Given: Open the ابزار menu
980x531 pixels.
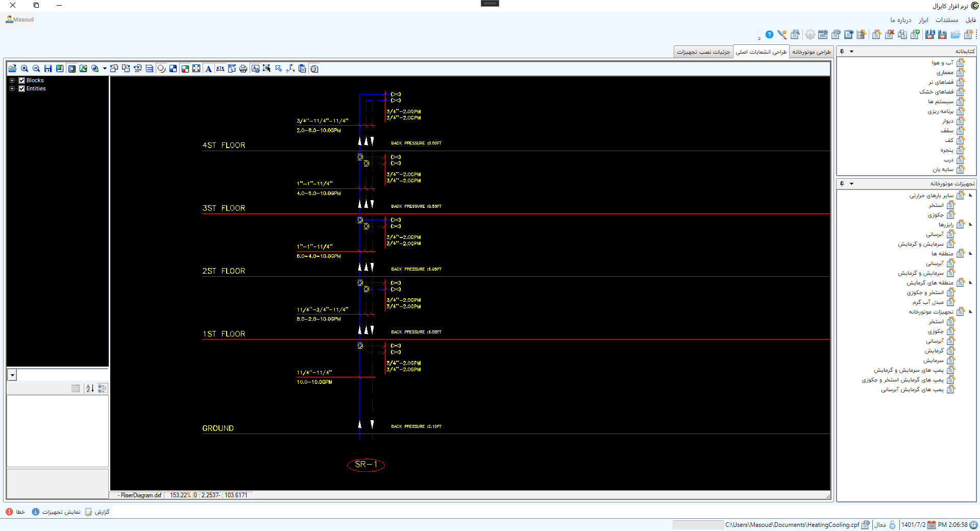Looking at the screenshot, I should (923, 20).
